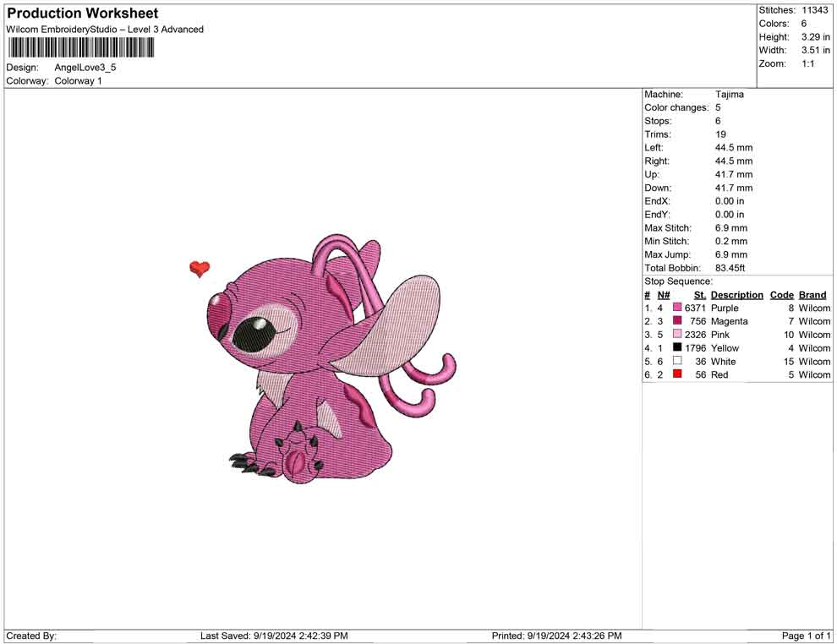Click the stitch count '2326' for Pink

[695, 335]
